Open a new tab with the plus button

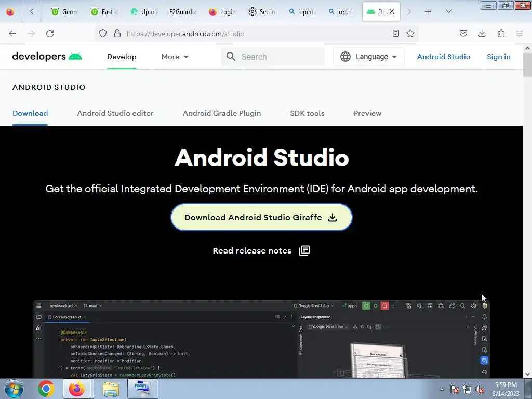(428, 11)
